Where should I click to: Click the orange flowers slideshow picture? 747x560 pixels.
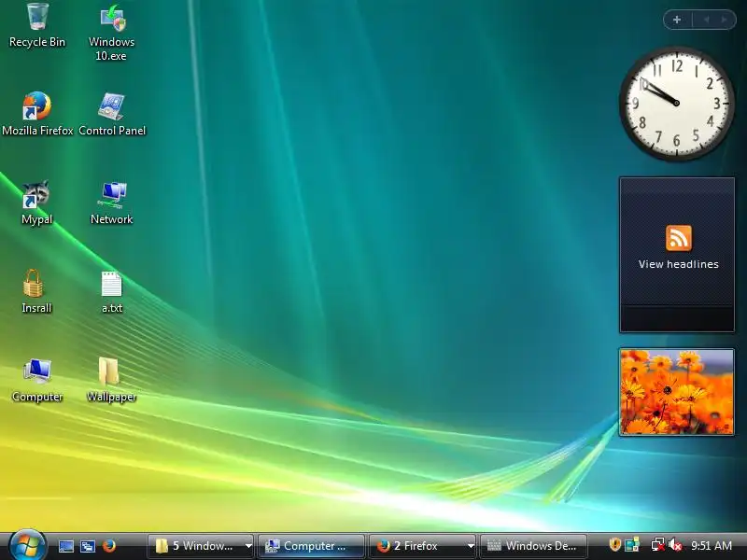(676, 391)
